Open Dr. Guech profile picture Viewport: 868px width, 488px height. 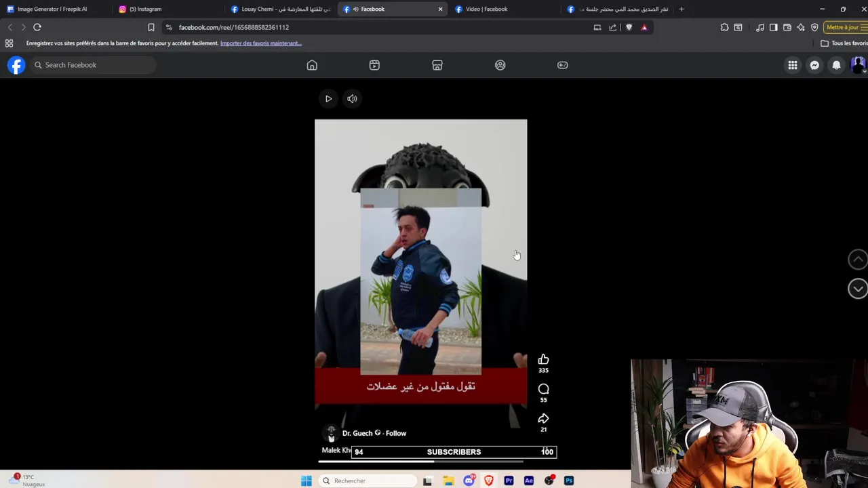coord(331,433)
